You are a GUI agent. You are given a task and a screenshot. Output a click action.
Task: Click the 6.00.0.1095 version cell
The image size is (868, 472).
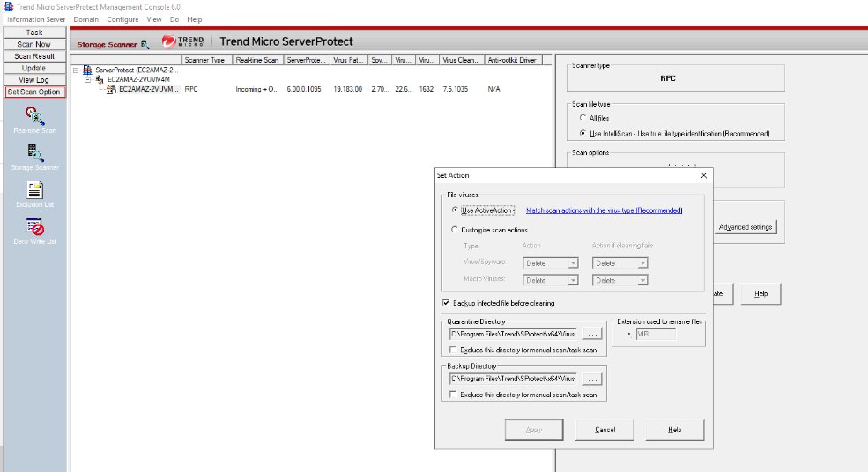304,89
